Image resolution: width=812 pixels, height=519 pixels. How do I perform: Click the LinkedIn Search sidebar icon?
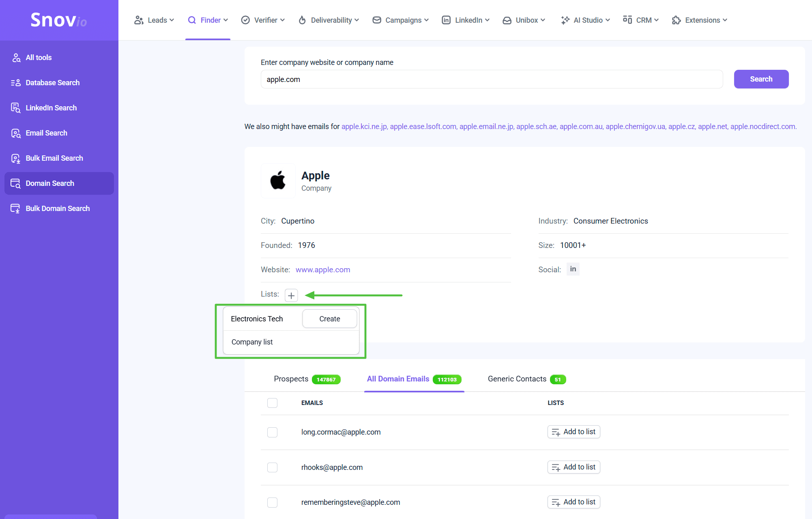pos(15,108)
